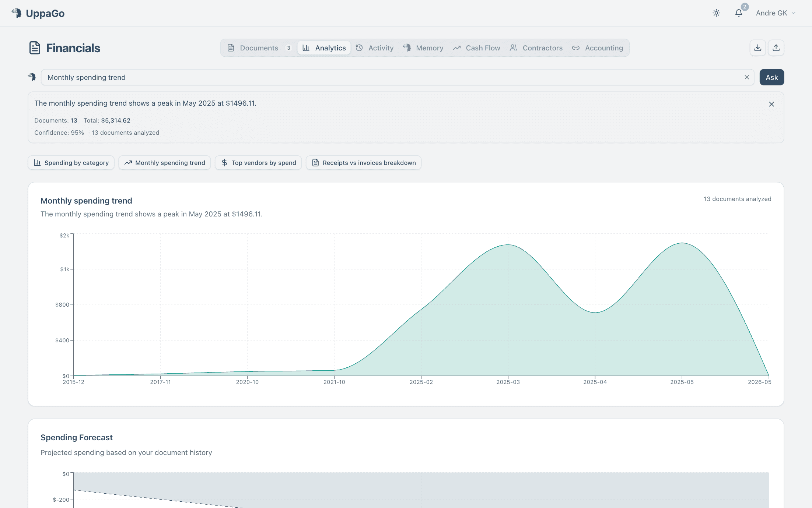Open the Cash Flow tab
Viewport: 812px width, 508px height.
(x=477, y=48)
